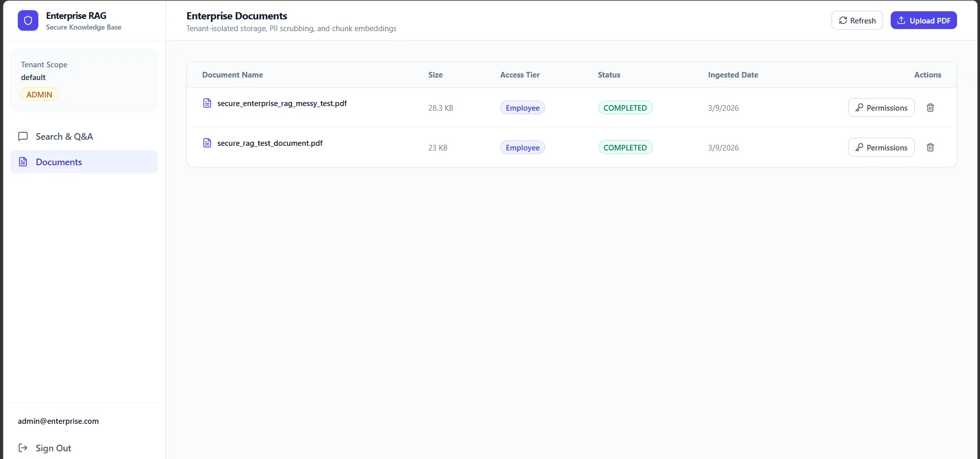
Task: Open Search & Q&A page
Action: point(84,136)
